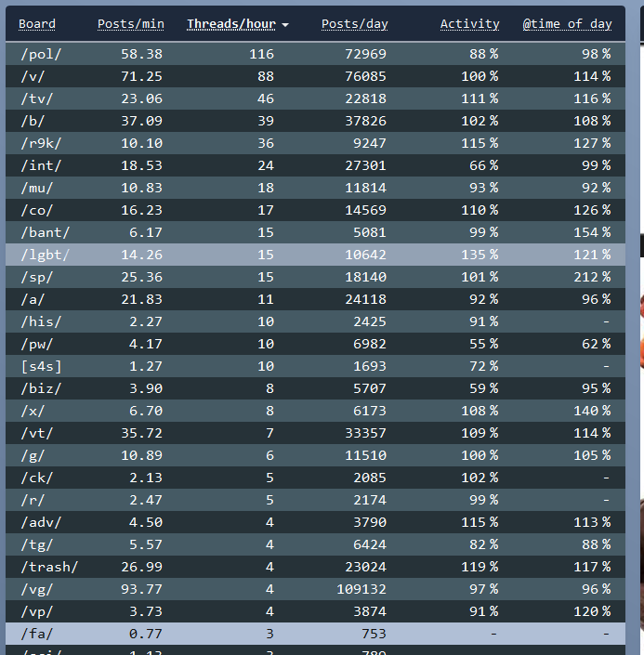Image resolution: width=644 pixels, height=655 pixels.
Task: Click threads/hour value 46
Action: click(266, 98)
